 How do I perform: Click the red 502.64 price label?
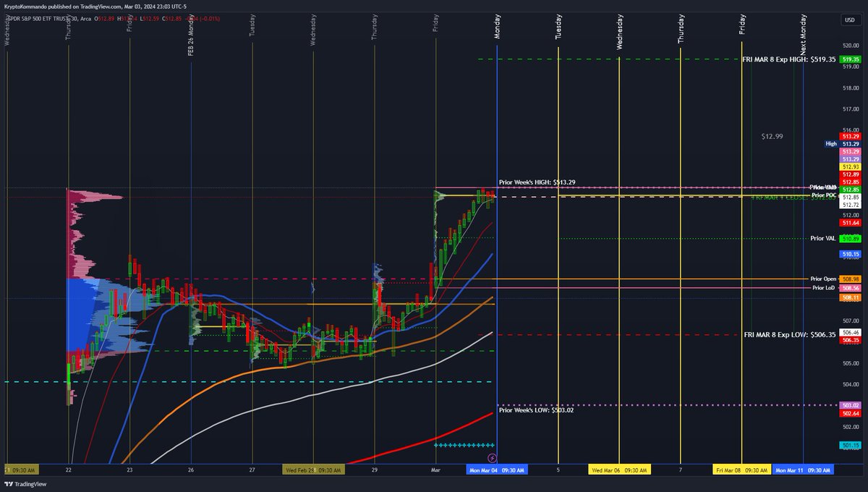pyautogui.click(x=850, y=413)
